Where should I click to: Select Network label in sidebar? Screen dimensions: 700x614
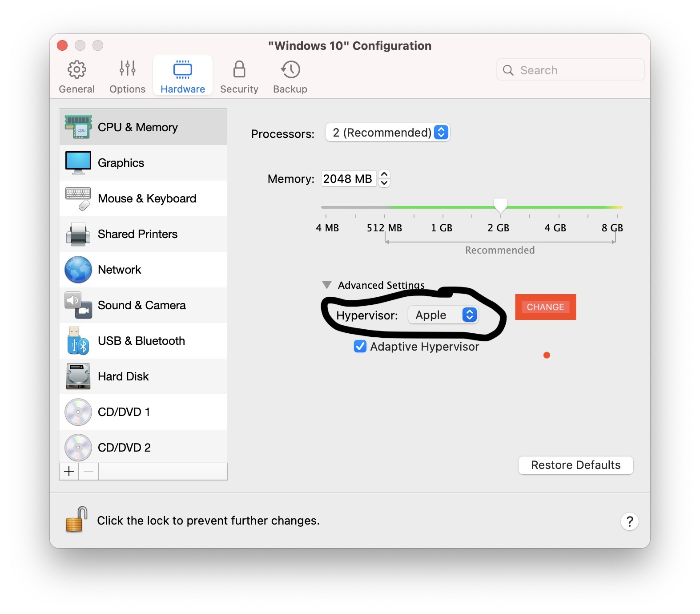119,270
